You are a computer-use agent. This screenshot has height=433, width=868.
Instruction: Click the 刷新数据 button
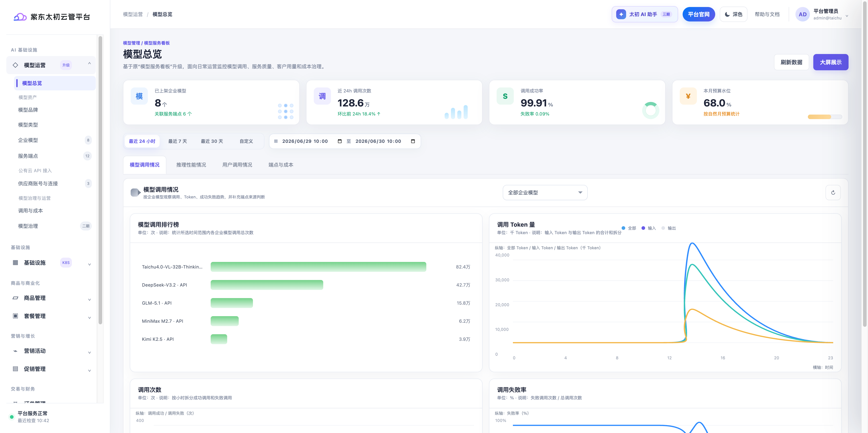click(791, 62)
